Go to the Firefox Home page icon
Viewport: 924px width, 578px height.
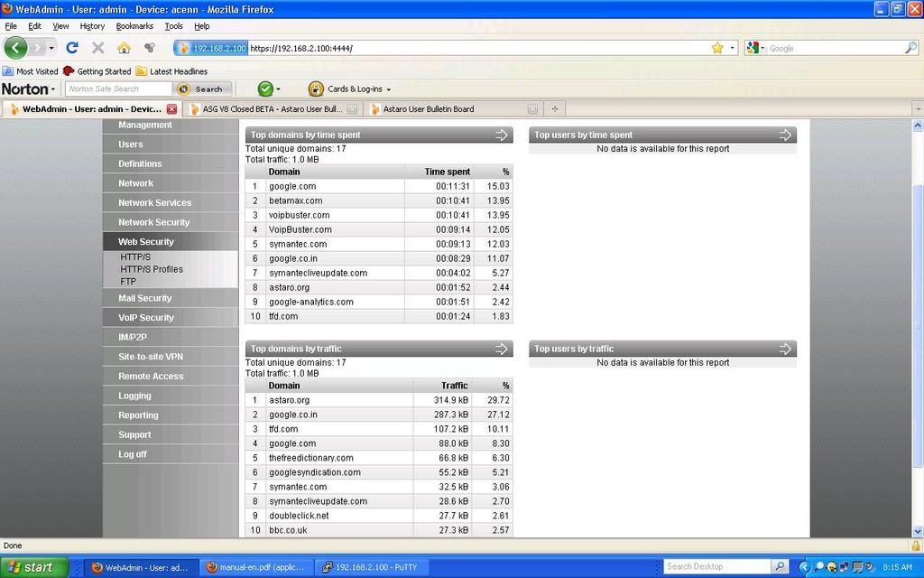[124, 48]
